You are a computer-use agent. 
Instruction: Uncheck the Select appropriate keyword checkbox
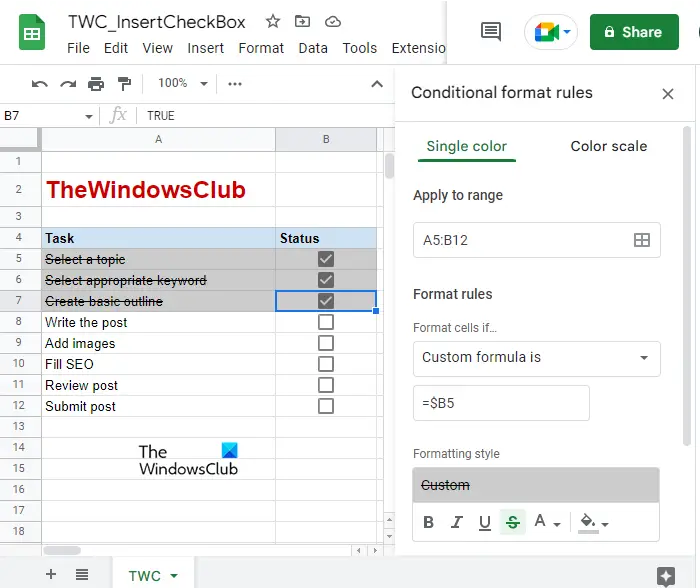326,280
